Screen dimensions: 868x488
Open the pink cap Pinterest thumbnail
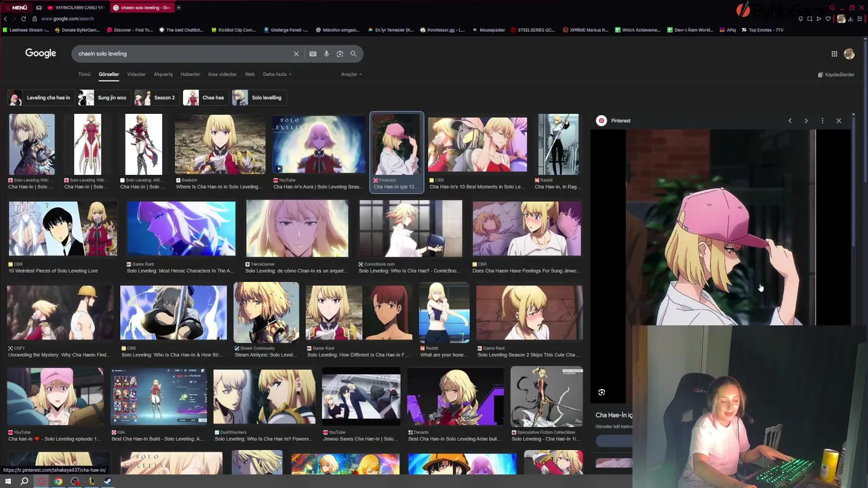397,145
